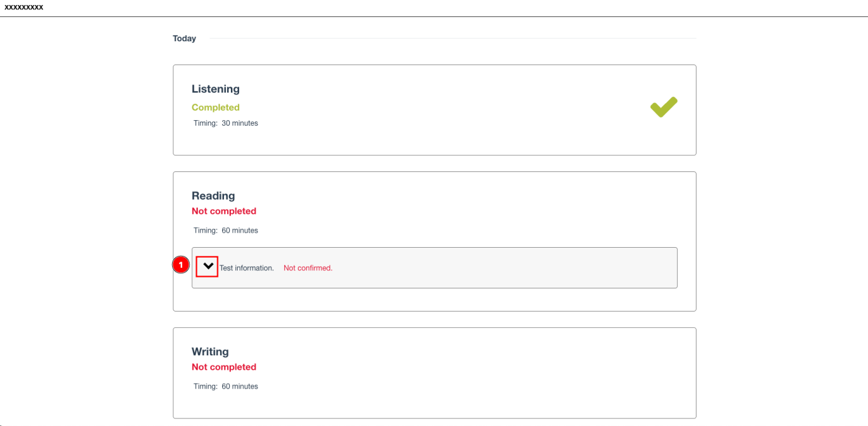This screenshot has width=868, height=426.
Task: Open the Writing test card heading
Action: tap(210, 352)
